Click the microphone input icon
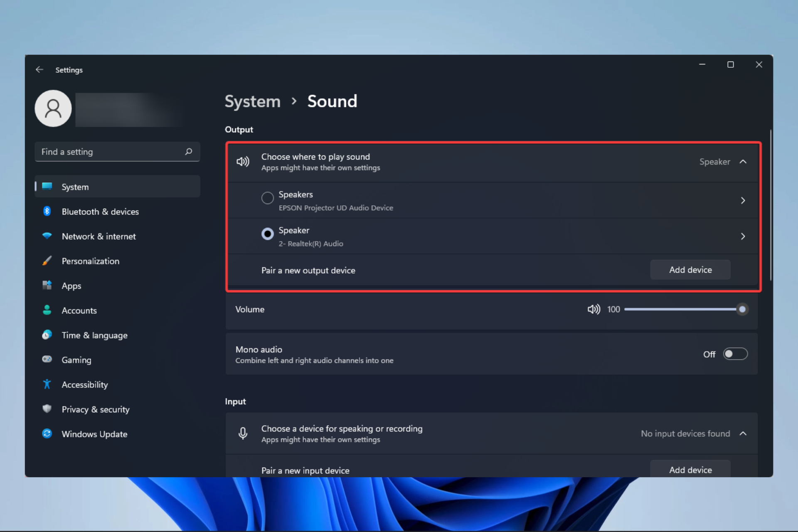This screenshot has height=532, width=798. tap(242, 433)
